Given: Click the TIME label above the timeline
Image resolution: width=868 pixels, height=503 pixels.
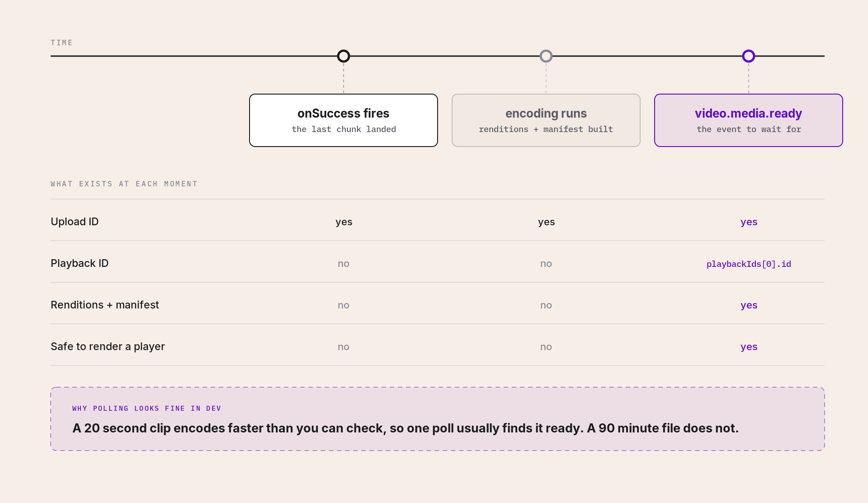Looking at the screenshot, I should pos(61,43).
